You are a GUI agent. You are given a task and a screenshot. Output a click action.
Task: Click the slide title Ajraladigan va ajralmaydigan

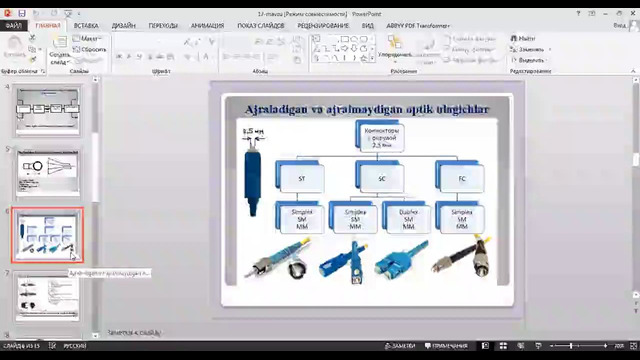[367, 109]
